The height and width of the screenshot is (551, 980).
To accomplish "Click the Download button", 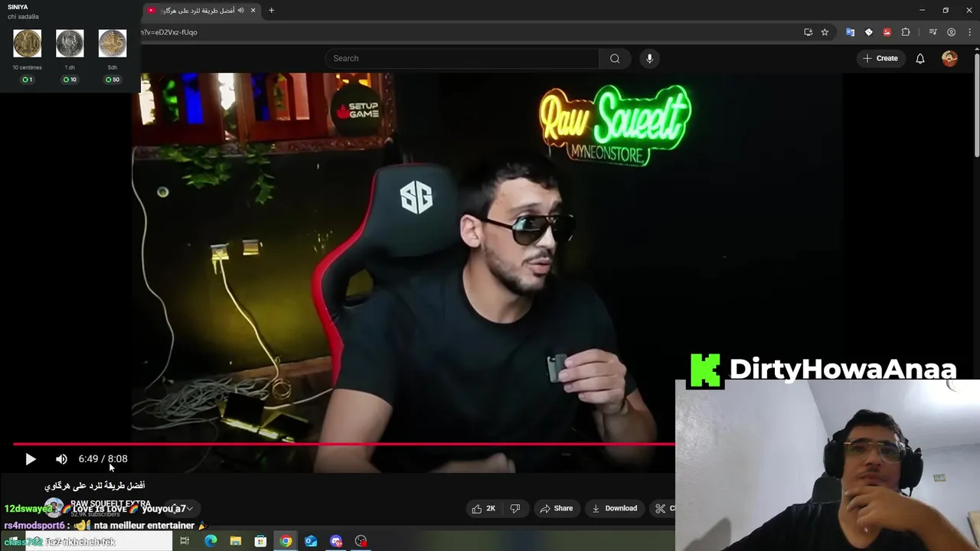I will point(615,508).
